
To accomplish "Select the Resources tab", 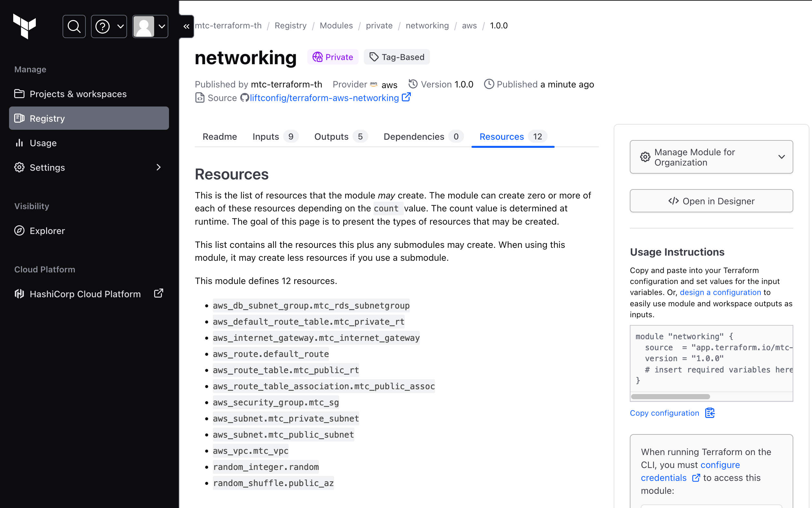I will point(513,137).
